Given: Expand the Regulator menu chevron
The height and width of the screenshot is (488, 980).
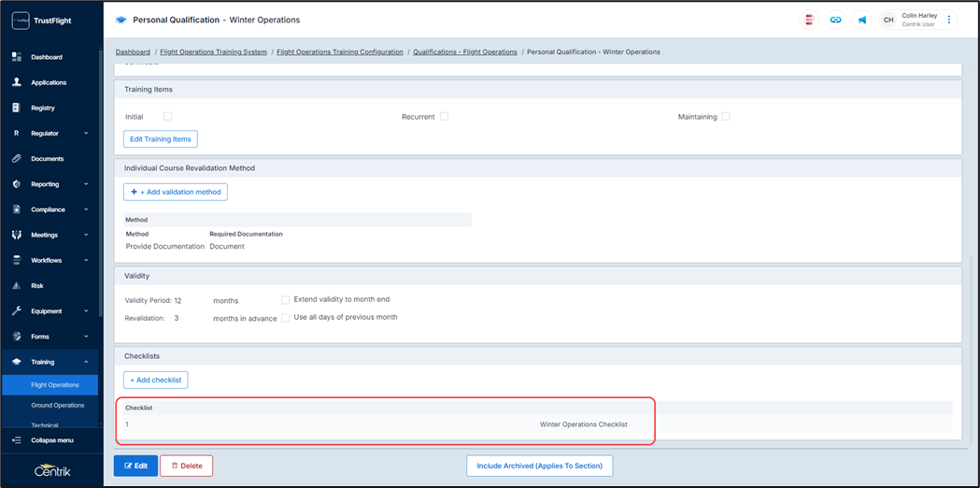Looking at the screenshot, I should click(86, 134).
